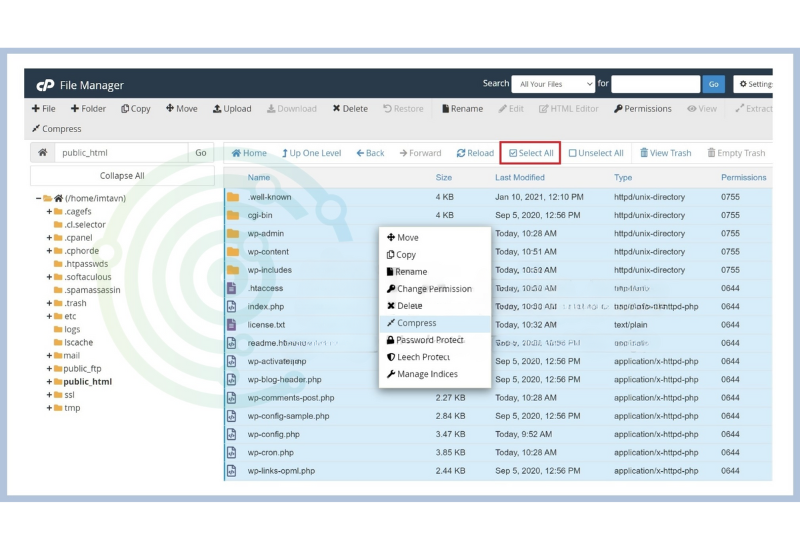Click the cPanel logo in header
The width and height of the screenshot is (800, 550).
(45, 85)
